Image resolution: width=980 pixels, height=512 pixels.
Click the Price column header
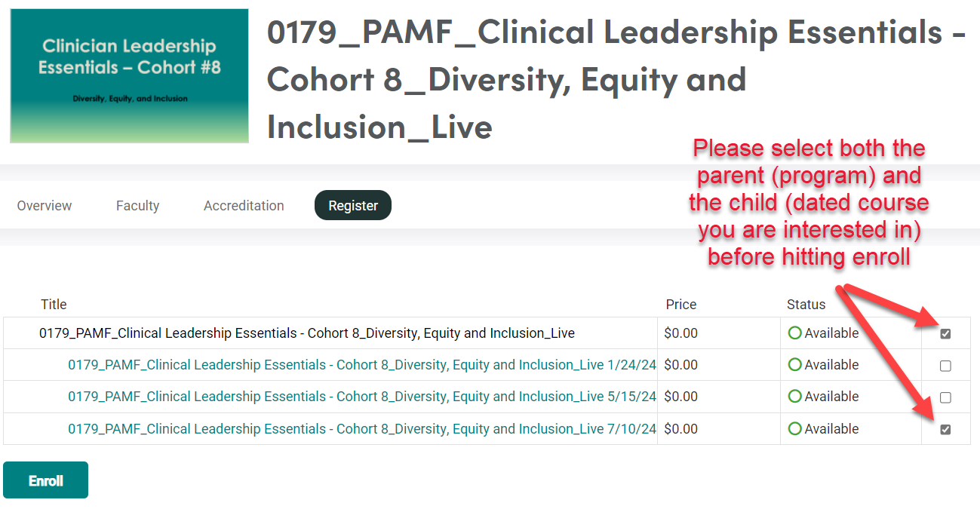tap(680, 305)
